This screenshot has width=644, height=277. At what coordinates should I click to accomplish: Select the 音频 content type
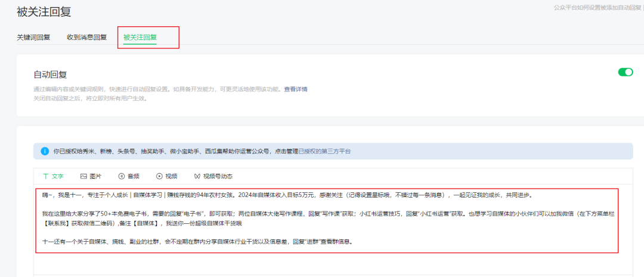[129, 176]
